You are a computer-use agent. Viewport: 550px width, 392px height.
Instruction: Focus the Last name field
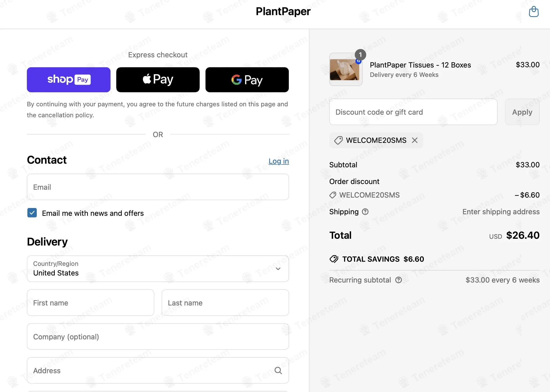pos(225,303)
